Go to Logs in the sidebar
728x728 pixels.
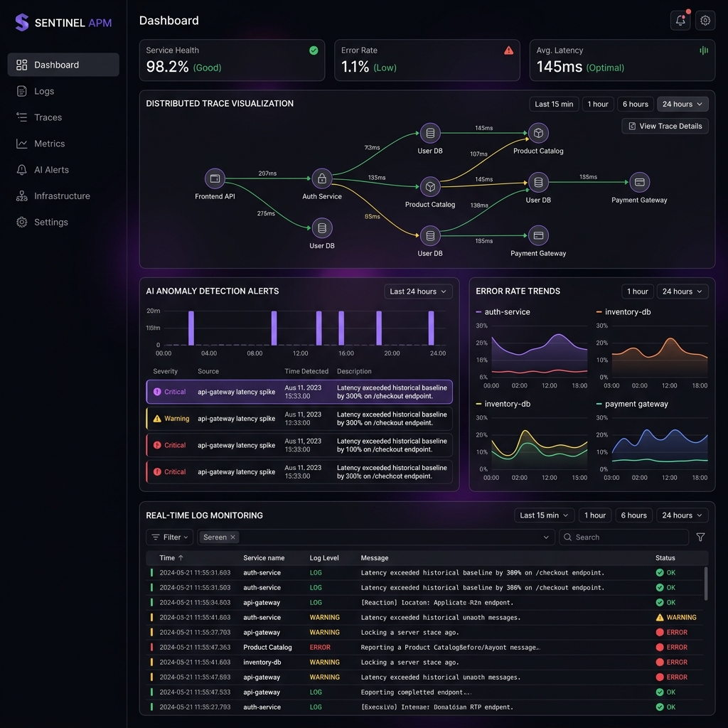coord(63,91)
